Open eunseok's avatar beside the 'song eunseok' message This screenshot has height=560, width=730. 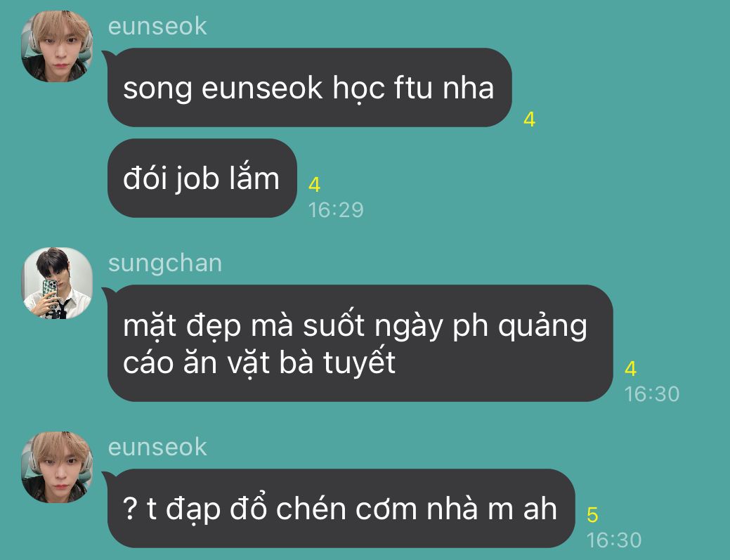point(57,46)
